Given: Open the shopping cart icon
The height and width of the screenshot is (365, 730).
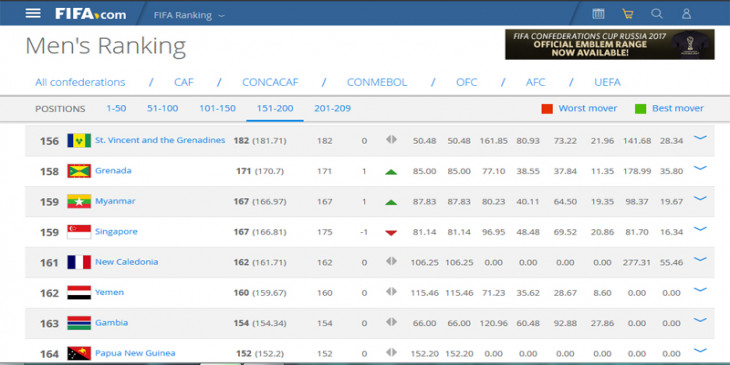Looking at the screenshot, I should pyautogui.click(x=628, y=14).
